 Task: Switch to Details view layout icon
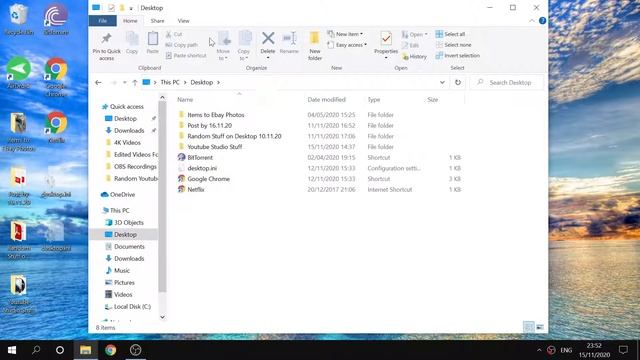pyautogui.click(x=528, y=327)
